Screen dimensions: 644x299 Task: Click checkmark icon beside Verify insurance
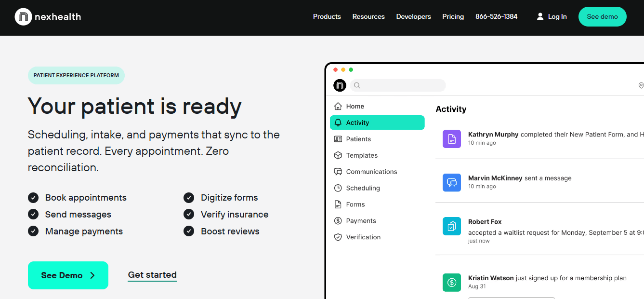click(189, 214)
